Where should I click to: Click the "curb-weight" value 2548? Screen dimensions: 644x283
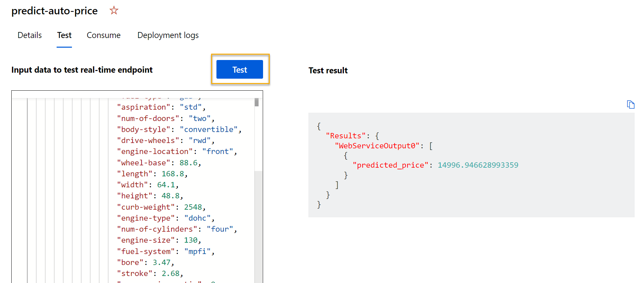click(x=193, y=207)
